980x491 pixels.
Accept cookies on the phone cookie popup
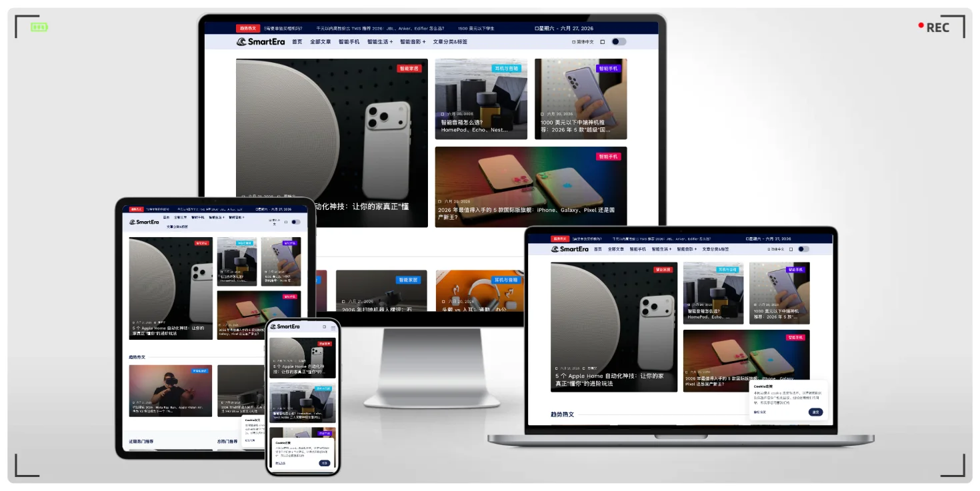coord(324,463)
